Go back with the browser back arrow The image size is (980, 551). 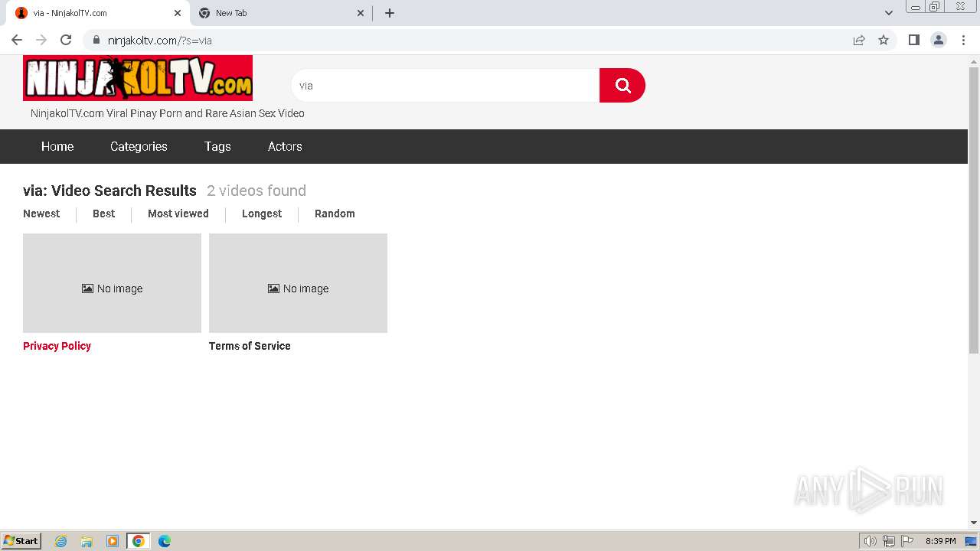point(17,40)
